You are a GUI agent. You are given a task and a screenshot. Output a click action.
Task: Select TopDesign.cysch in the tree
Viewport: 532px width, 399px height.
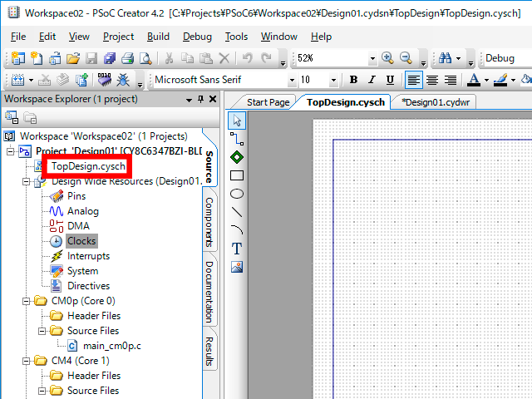[x=88, y=166]
